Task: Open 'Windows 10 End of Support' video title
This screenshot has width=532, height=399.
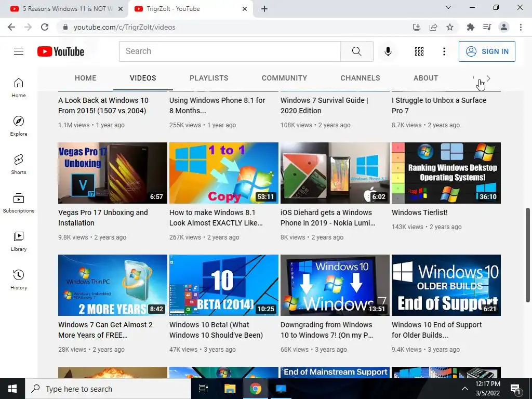Action: tap(436, 330)
